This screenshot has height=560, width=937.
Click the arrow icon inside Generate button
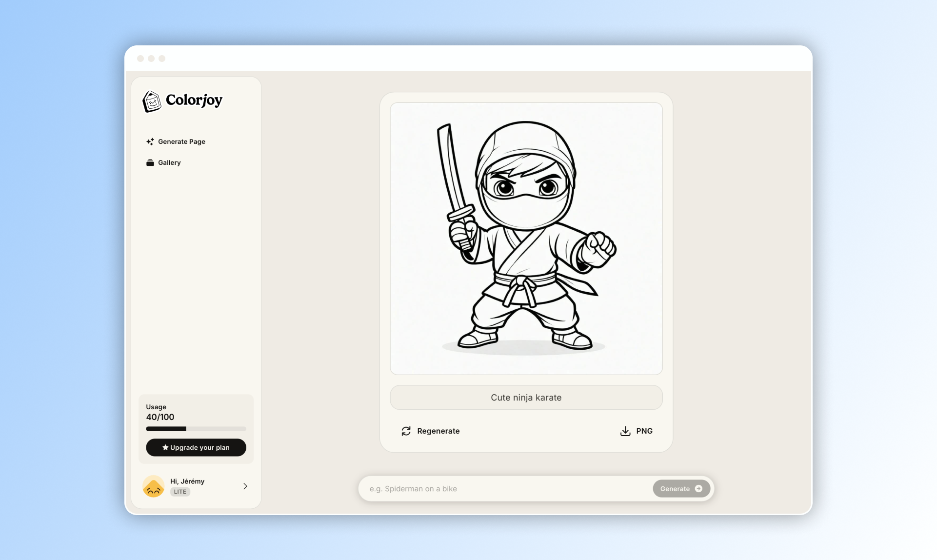point(698,489)
